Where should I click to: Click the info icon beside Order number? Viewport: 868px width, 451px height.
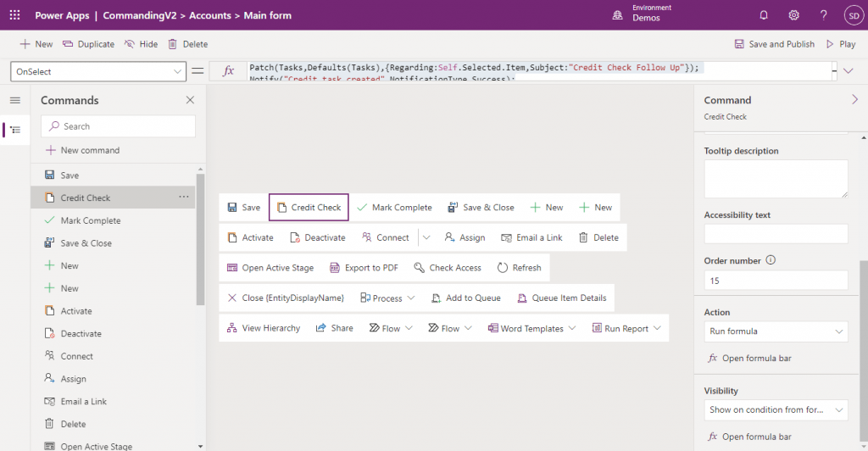coord(771,260)
